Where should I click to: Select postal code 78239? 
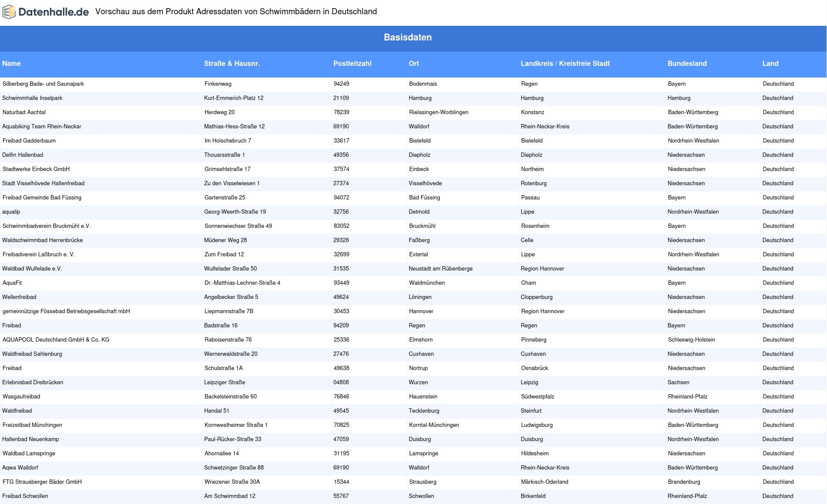coord(342,112)
